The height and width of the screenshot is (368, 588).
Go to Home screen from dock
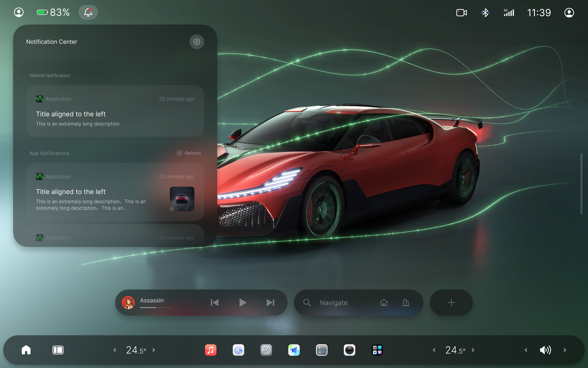point(26,350)
